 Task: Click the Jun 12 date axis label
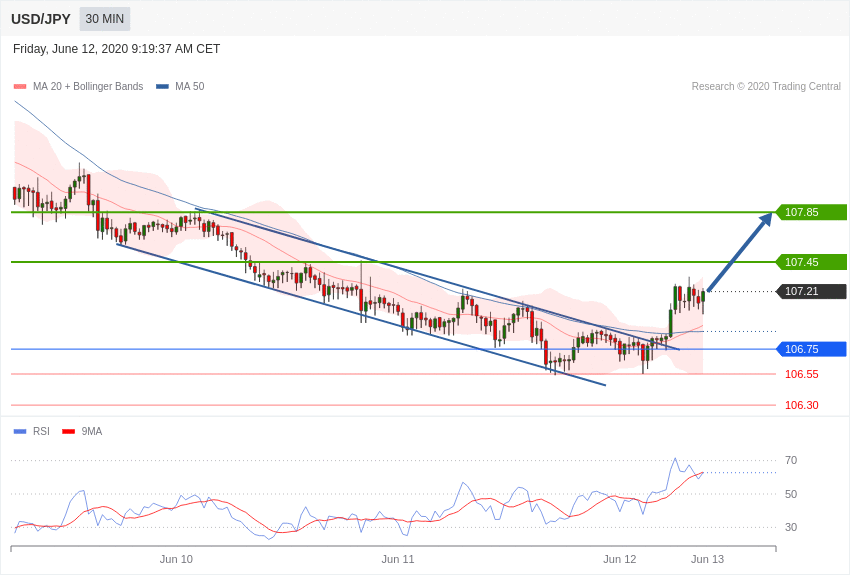[x=619, y=559]
